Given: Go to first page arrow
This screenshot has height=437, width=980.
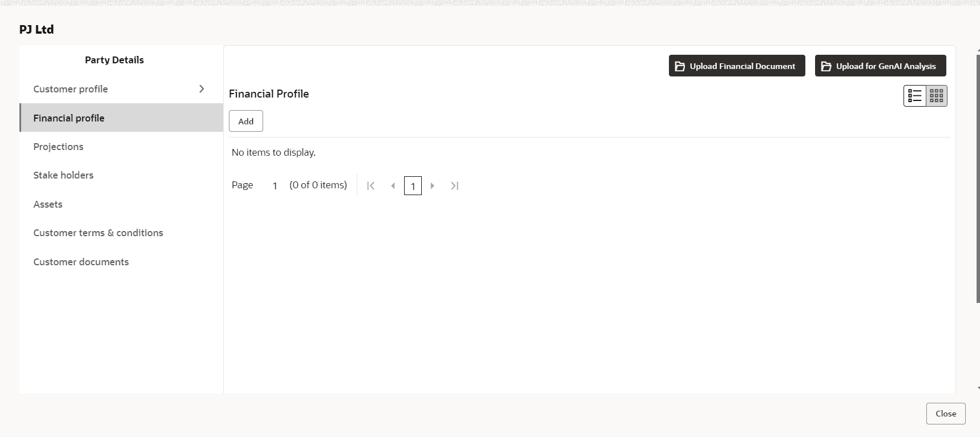Looking at the screenshot, I should tap(371, 185).
